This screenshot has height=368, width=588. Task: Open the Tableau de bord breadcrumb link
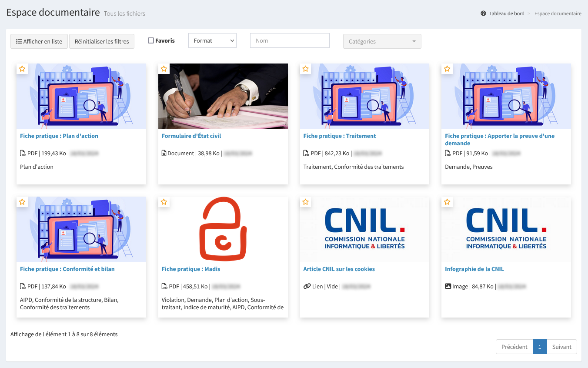pos(506,13)
